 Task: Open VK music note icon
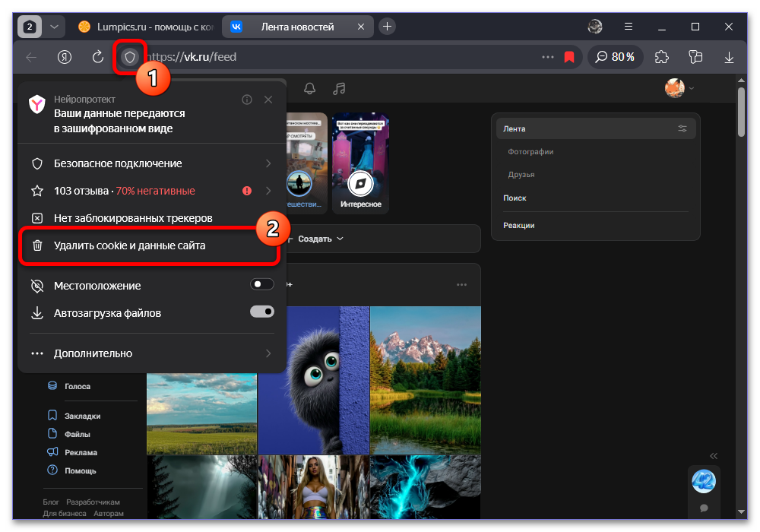[339, 89]
